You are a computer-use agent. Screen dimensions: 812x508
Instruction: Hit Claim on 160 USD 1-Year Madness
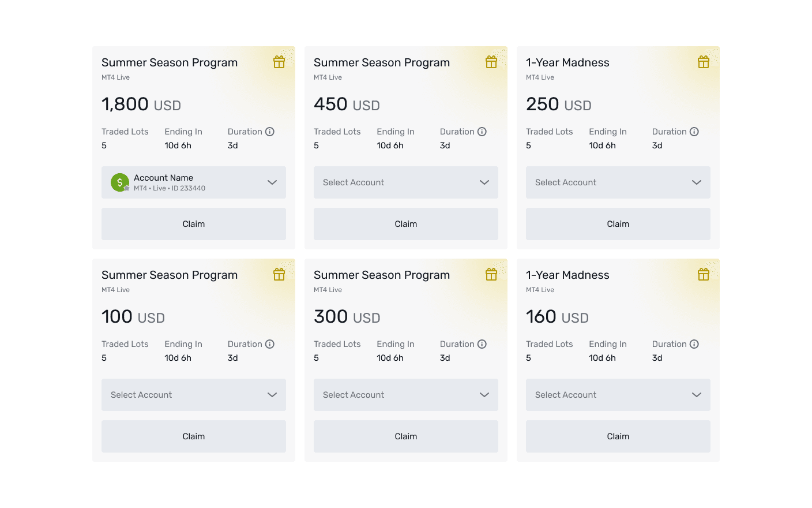click(x=618, y=436)
